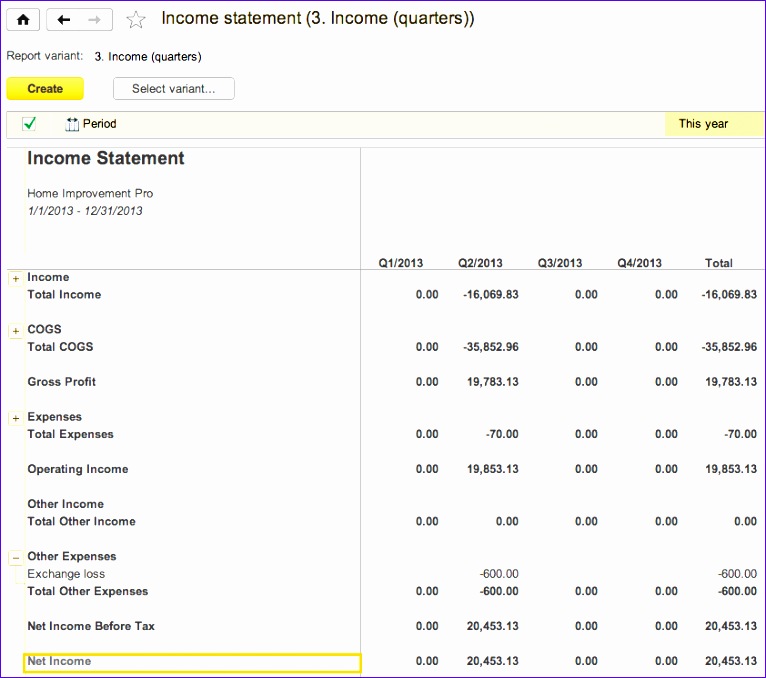The image size is (766, 678).
Task: Open the Select variant... button
Action: click(x=173, y=88)
